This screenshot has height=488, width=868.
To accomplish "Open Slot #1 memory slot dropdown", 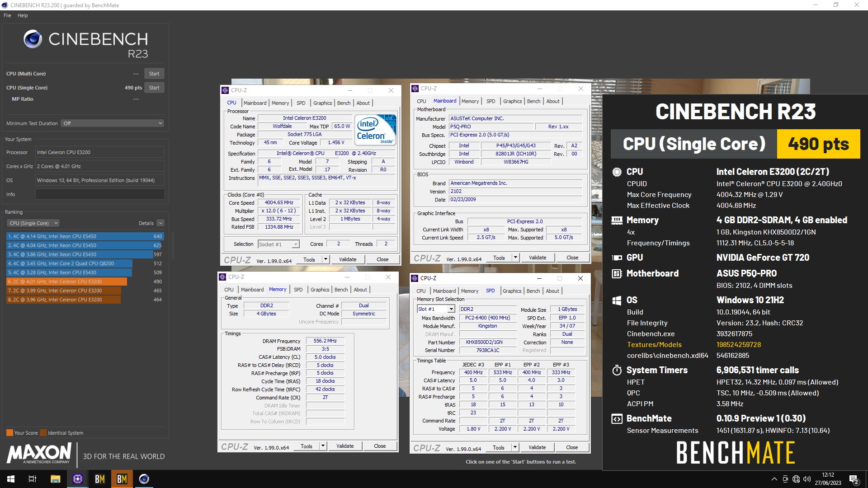I will tap(435, 309).
